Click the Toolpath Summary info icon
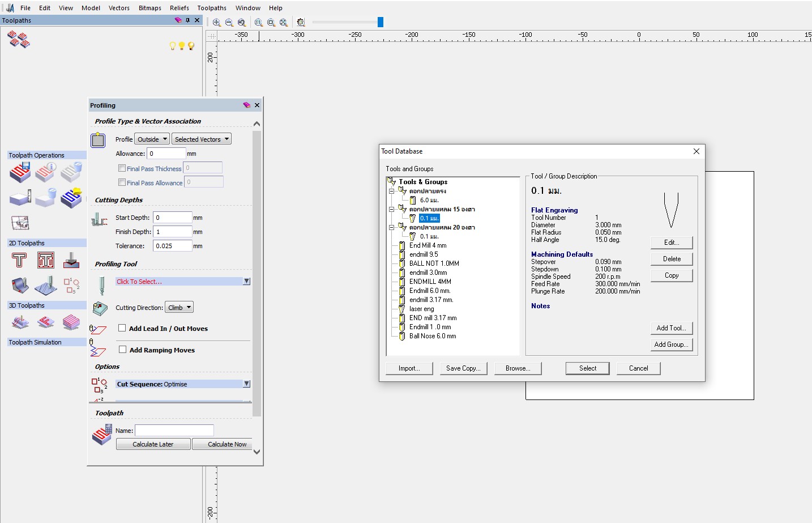Viewport: 812px width, 523px height. 46,170
